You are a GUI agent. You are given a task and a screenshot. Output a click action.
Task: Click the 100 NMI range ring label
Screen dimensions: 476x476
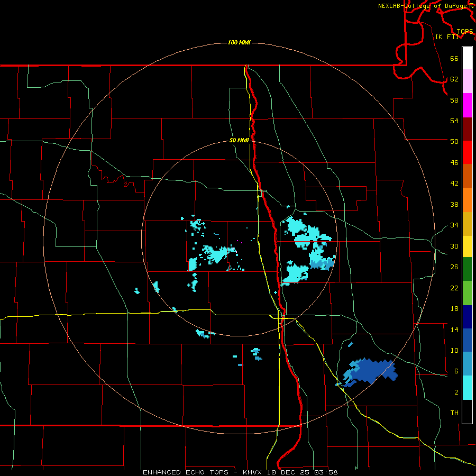coord(239,42)
